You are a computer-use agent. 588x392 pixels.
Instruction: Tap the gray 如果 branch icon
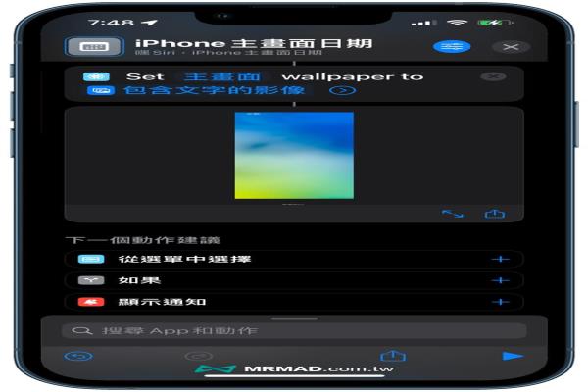click(x=91, y=280)
